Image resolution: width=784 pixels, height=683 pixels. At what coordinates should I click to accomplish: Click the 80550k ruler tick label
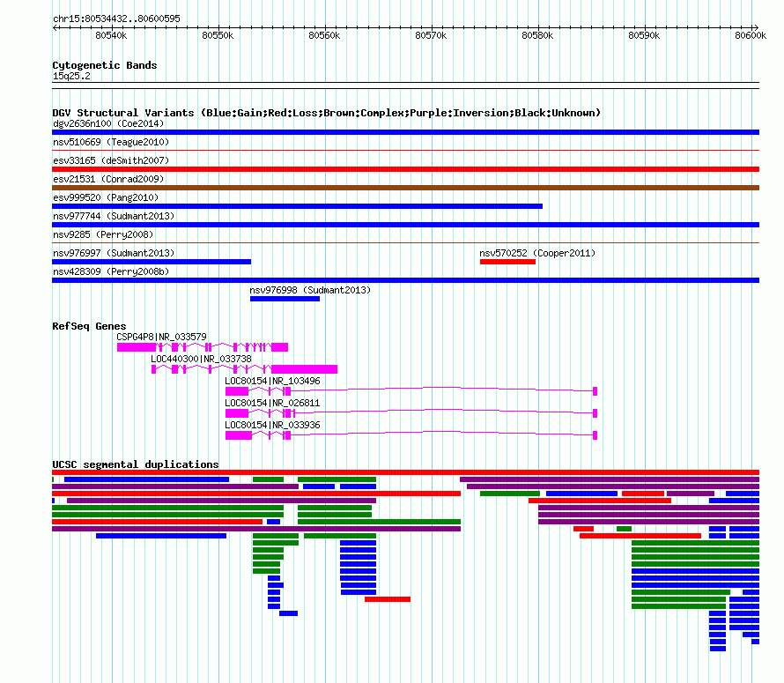click(218, 35)
